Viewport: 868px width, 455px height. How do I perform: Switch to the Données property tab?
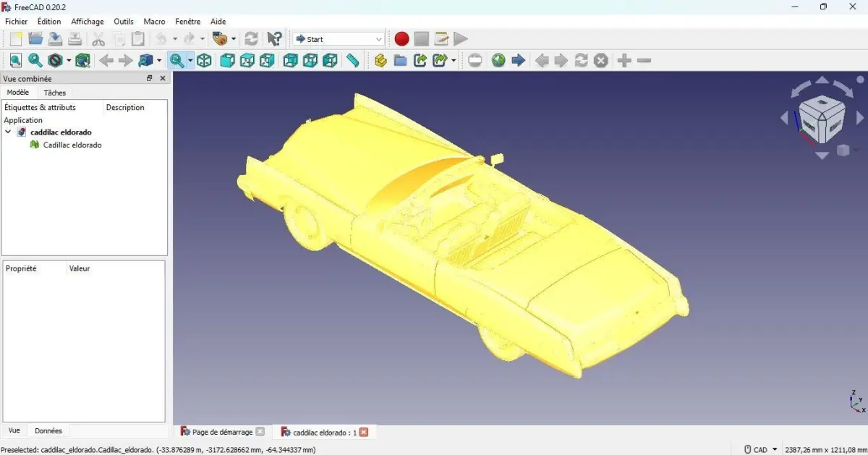click(48, 430)
